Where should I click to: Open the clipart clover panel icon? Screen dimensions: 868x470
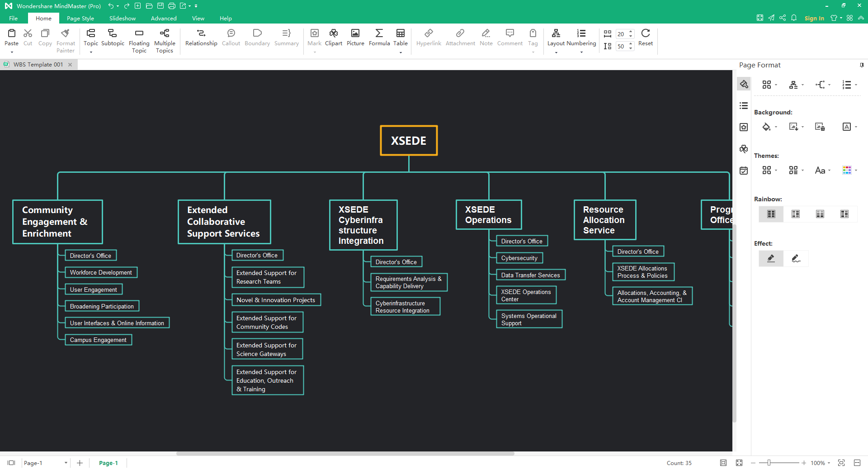coord(744,149)
